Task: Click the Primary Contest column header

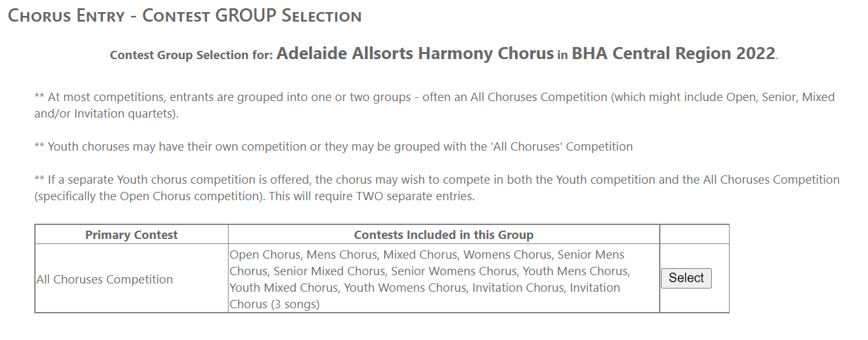Action: pyautogui.click(x=131, y=235)
